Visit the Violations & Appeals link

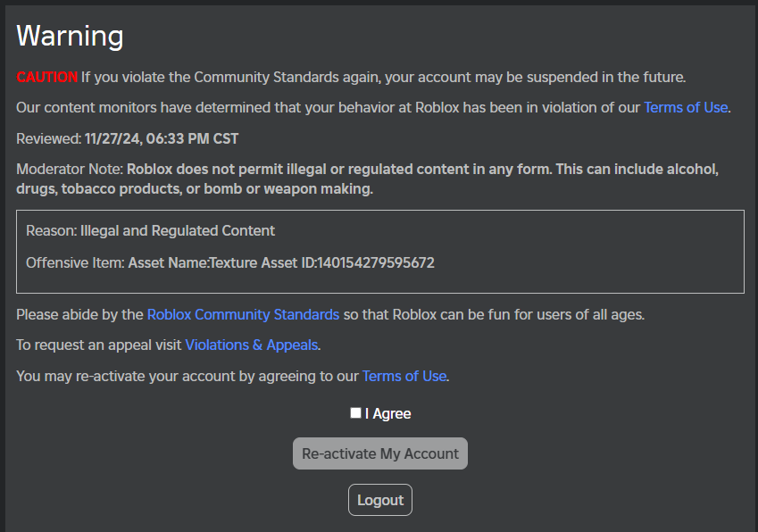click(x=251, y=345)
